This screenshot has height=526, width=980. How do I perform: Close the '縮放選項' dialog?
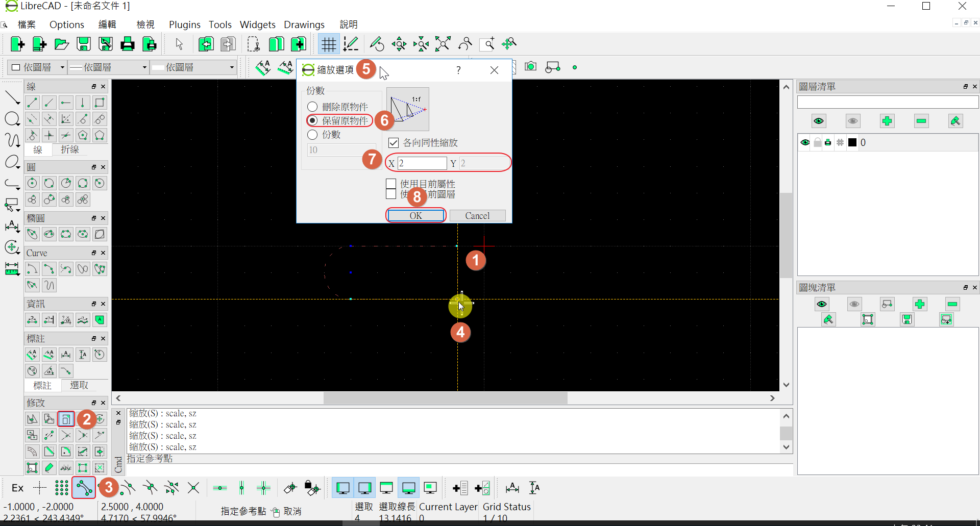point(494,70)
